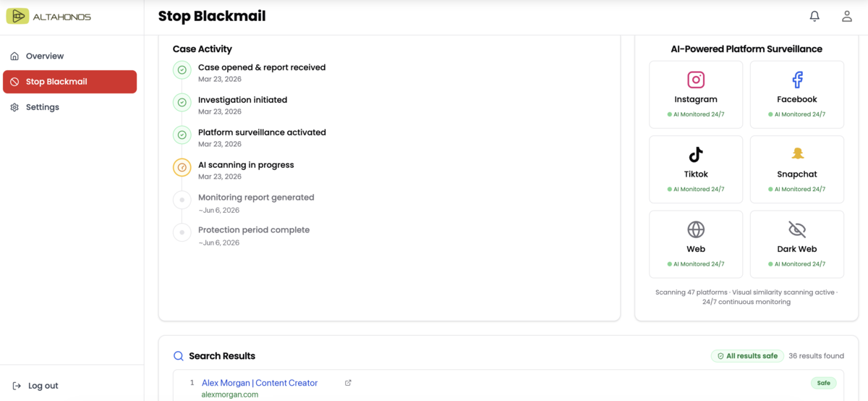Click the Snapchat ghost icon card

796,169
